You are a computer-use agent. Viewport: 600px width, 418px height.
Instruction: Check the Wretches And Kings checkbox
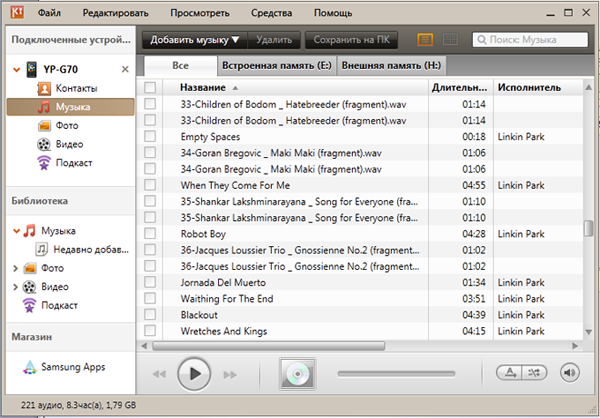click(x=150, y=331)
